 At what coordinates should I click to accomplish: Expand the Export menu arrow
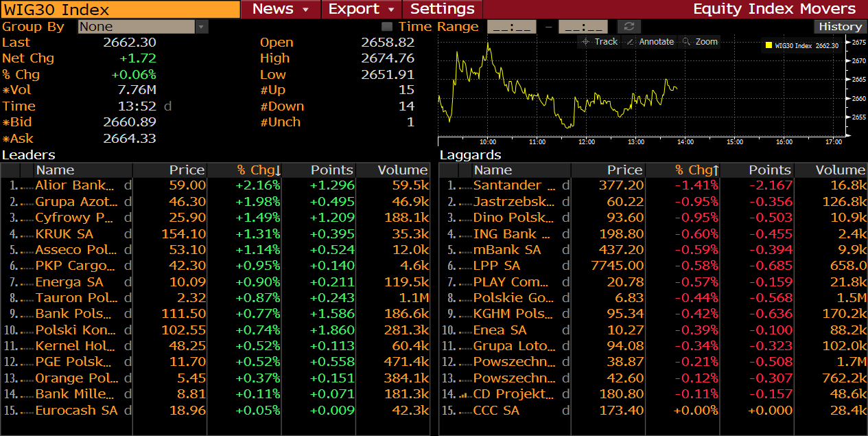click(x=391, y=10)
